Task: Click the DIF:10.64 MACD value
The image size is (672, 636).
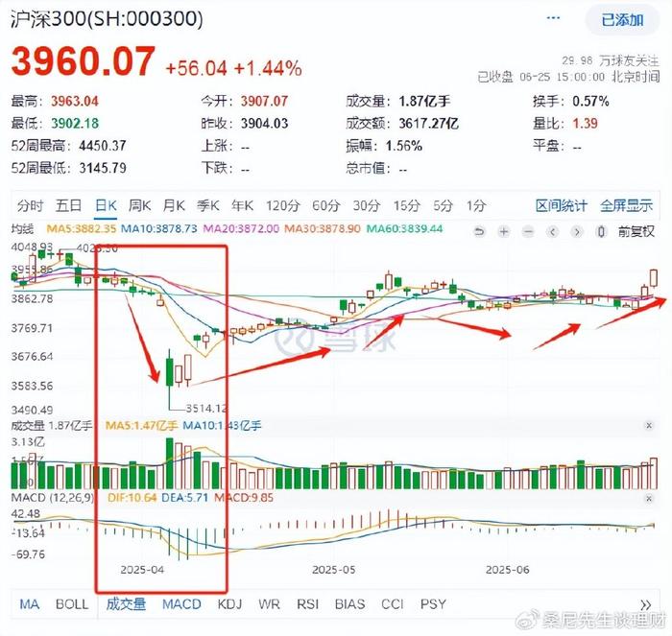Action: pyautogui.click(x=132, y=498)
